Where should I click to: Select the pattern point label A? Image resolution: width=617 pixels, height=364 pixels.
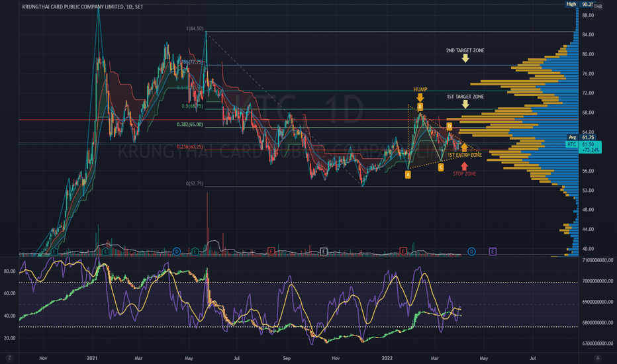click(x=408, y=174)
